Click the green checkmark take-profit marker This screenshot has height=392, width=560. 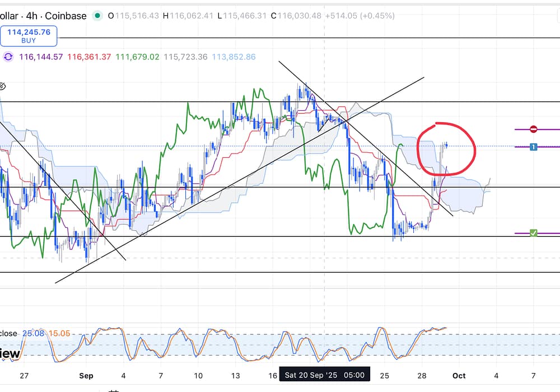[533, 232]
